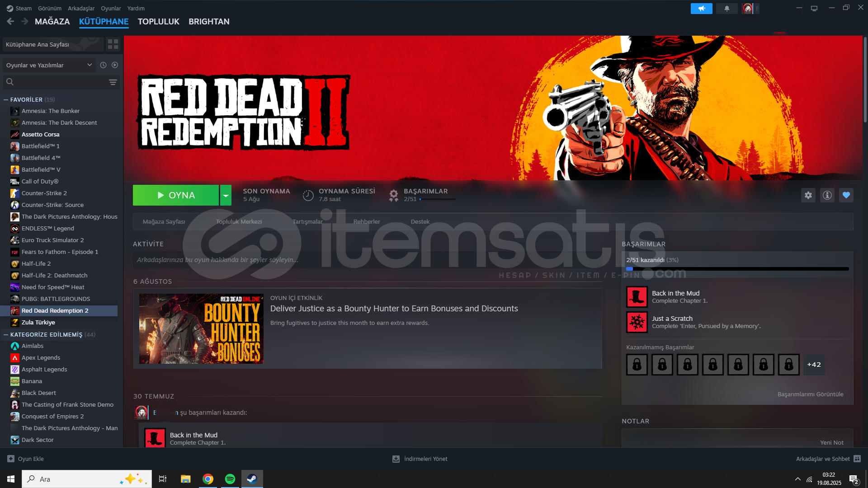Toggle the favorite heart icon
This screenshot has width=868, height=488.
tap(846, 195)
